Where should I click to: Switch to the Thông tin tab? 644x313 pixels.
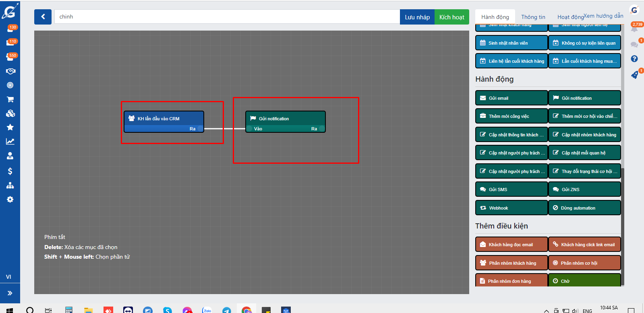[x=533, y=17]
